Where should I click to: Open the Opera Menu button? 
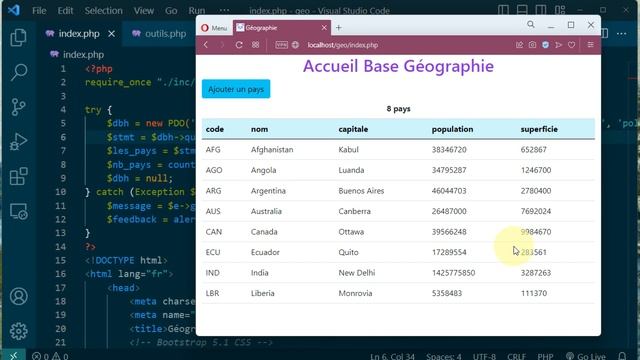click(x=214, y=28)
